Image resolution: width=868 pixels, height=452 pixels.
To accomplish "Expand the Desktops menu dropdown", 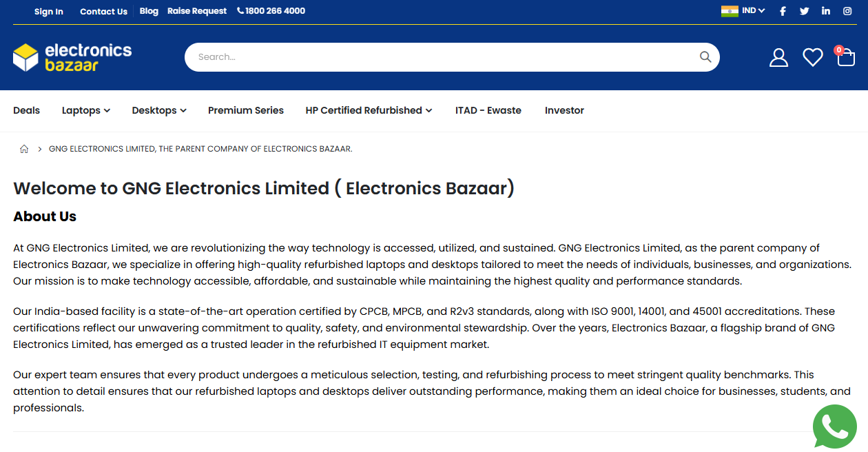I will point(159,110).
